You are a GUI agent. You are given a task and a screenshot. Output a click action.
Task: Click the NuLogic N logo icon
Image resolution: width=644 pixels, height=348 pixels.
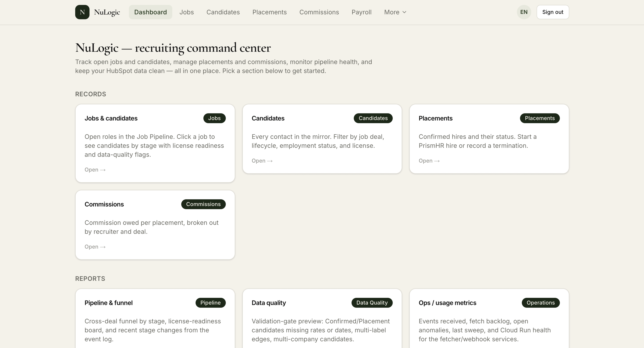click(x=82, y=12)
